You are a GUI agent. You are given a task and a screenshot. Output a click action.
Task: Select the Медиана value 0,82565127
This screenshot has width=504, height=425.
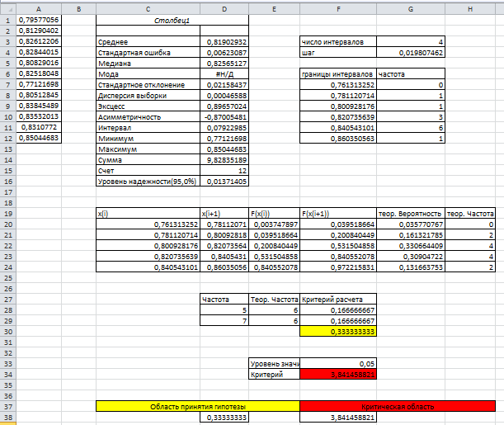[224, 64]
